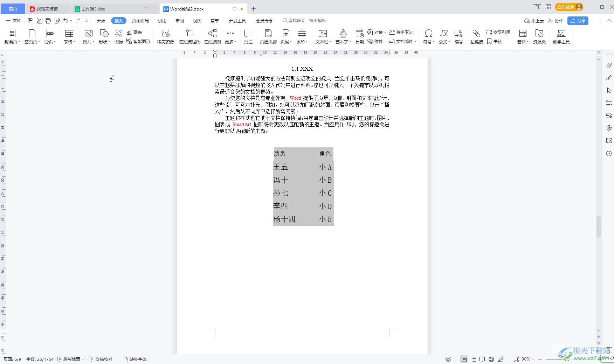This screenshot has width=614, height=364.
Task: Open 资源夹 resource folder
Action: (x=539, y=37)
